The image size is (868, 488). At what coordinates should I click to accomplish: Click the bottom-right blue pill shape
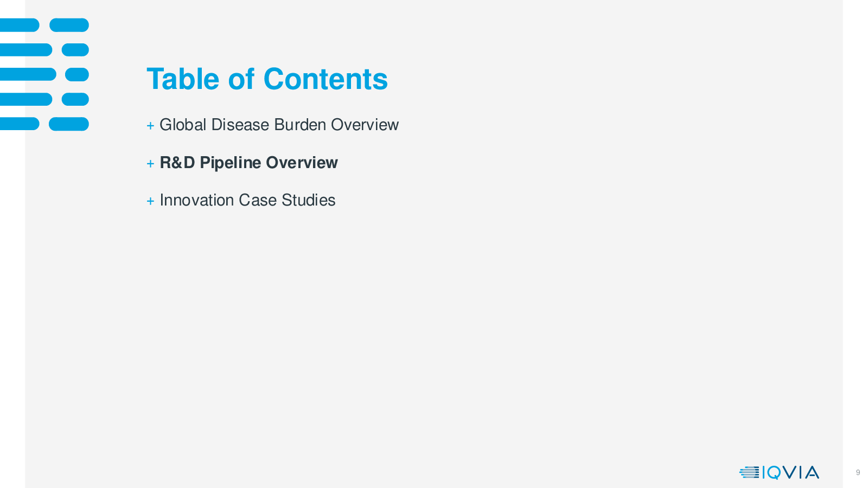point(69,124)
